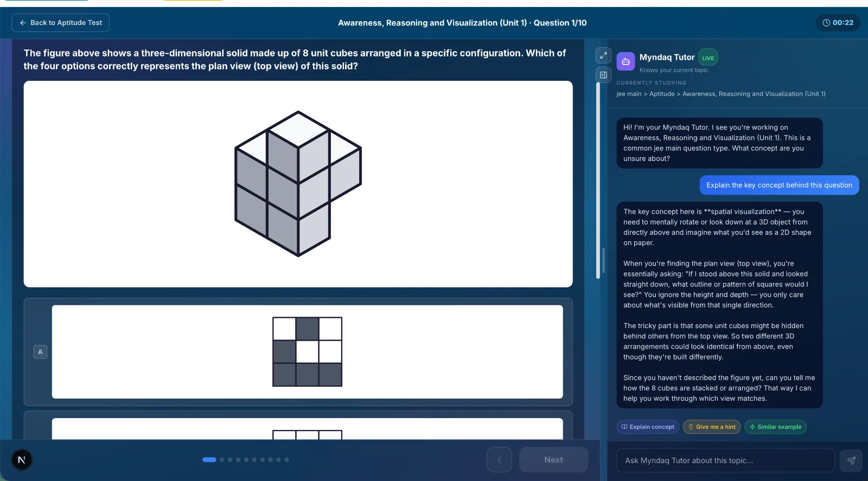Click the 'Explain the key concept' user message
The height and width of the screenshot is (481, 868).
(x=779, y=185)
